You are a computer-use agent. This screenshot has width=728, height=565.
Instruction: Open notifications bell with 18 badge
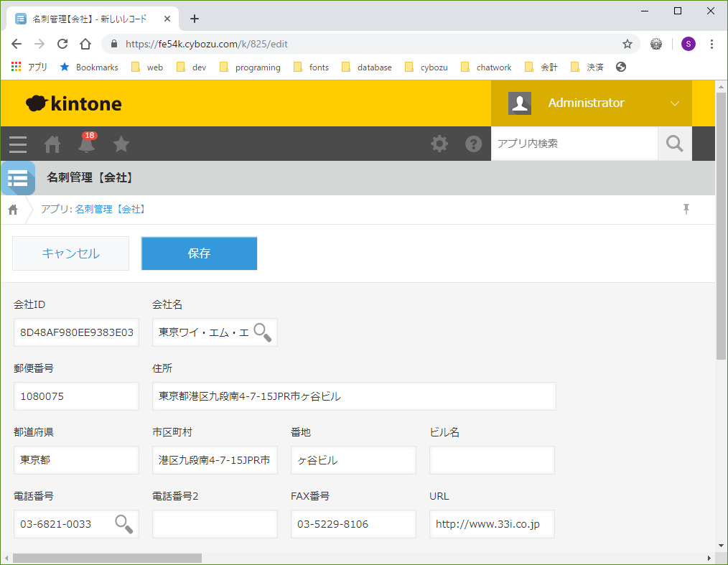click(87, 143)
